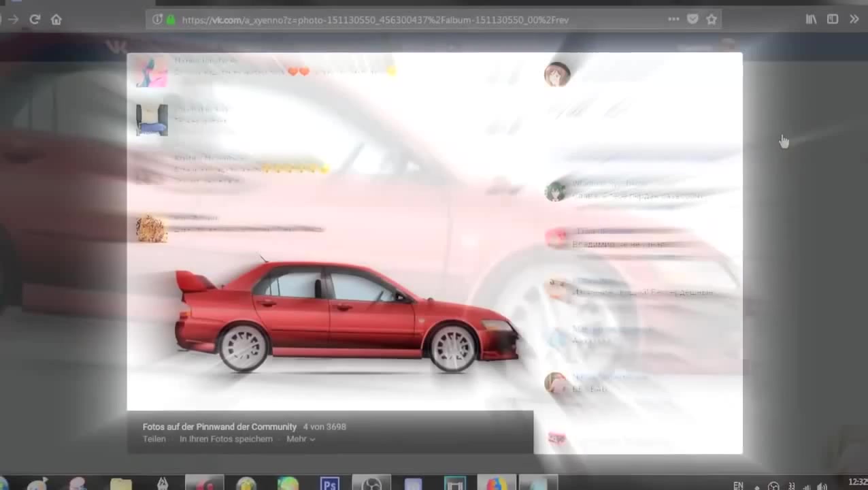The width and height of the screenshot is (868, 490).
Task: Click In Ihren Fotos speichern link
Action: 226,440
